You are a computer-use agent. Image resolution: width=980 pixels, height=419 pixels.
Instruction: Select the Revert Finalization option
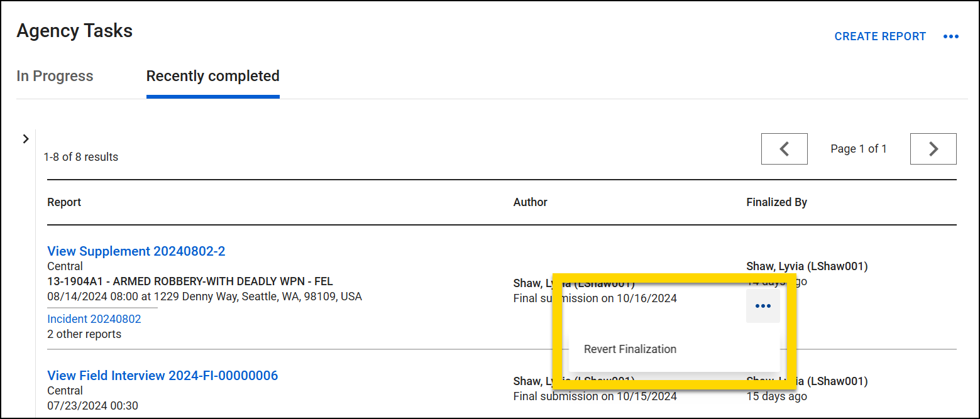click(629, 349)
